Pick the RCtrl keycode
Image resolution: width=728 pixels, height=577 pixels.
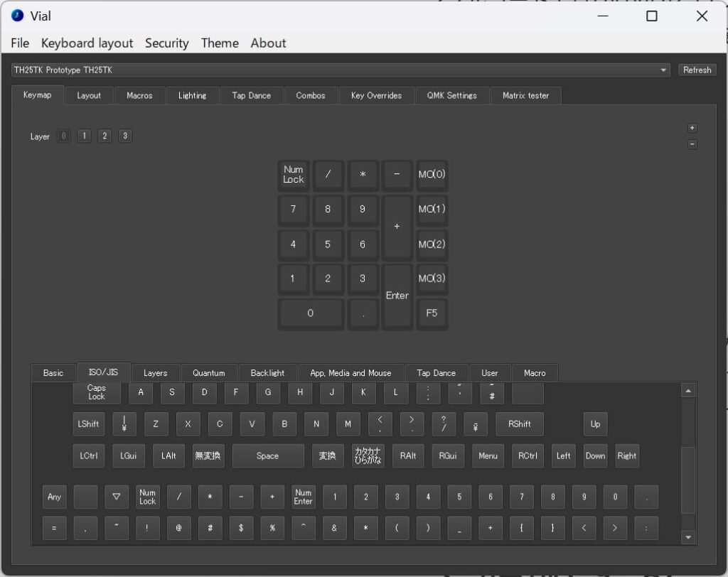[528, 456]
